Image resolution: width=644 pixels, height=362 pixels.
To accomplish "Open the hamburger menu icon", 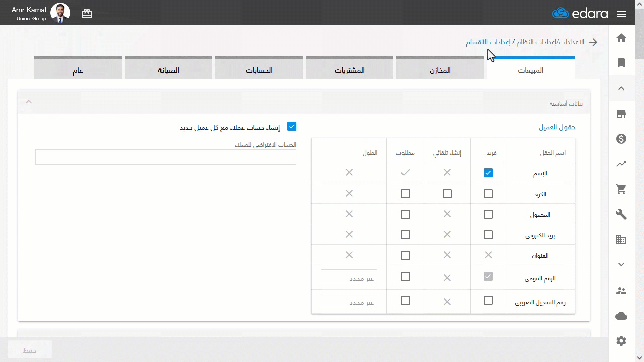I will [x=621, y=14].
